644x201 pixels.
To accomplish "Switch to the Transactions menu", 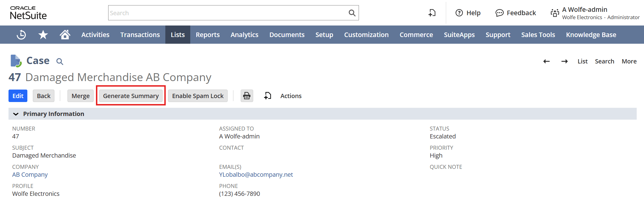I will [140, 35].
